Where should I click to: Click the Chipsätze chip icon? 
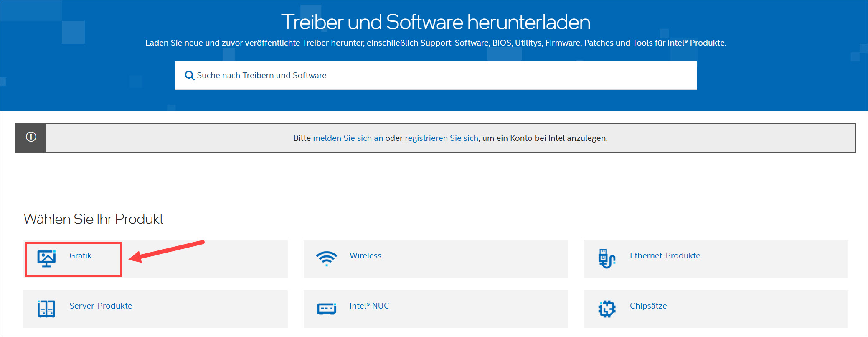(607, 309)
